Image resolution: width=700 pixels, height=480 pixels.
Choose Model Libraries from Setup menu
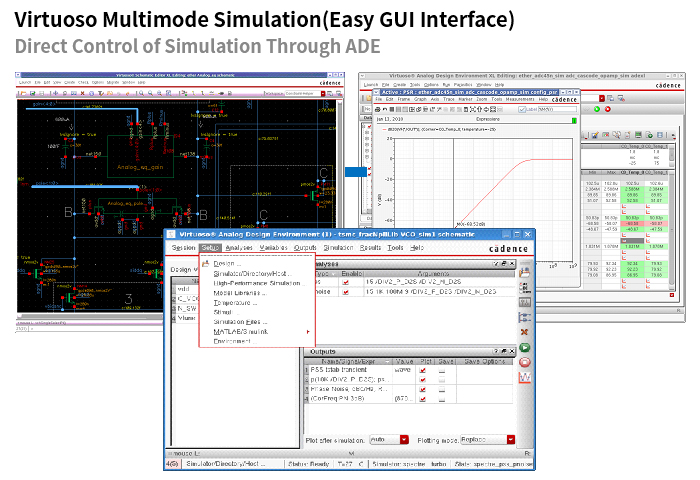240,293
